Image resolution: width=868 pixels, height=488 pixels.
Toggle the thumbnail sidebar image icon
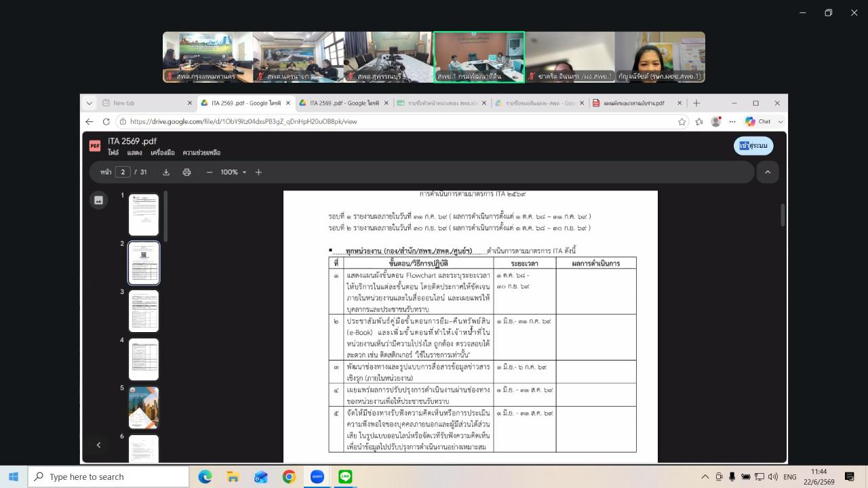click(x=98, y=200)
